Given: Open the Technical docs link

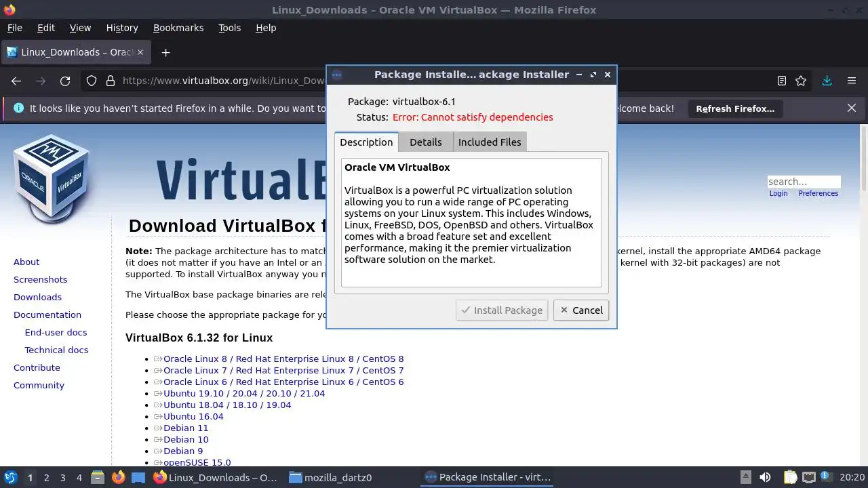Looking at the screenshot, I should click(x=56, y=350).
